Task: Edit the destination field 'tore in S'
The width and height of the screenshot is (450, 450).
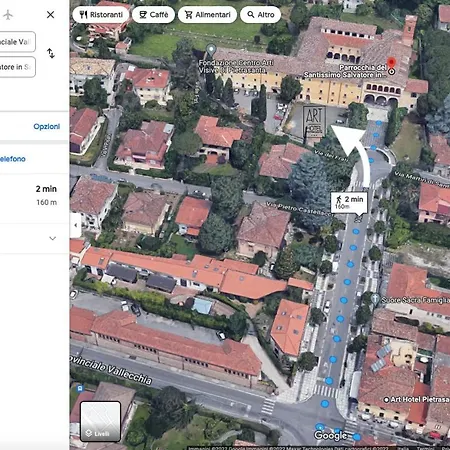Action: pyautogui.click(x=17, y=67)
